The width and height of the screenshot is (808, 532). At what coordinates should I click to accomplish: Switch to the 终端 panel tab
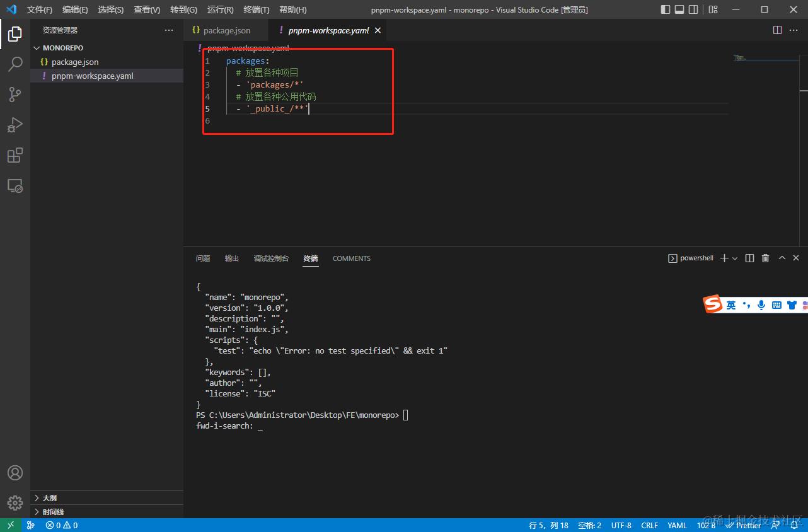(311, 258)
